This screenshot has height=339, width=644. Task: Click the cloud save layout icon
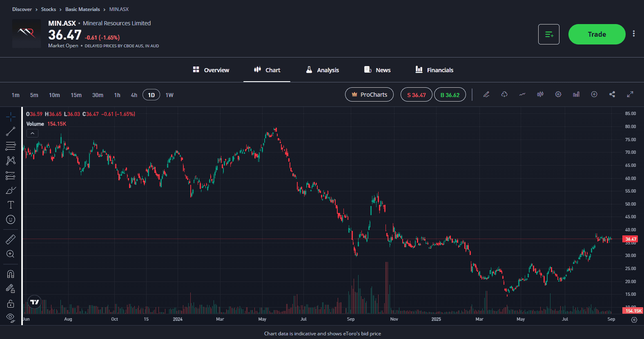coord(504,94)
